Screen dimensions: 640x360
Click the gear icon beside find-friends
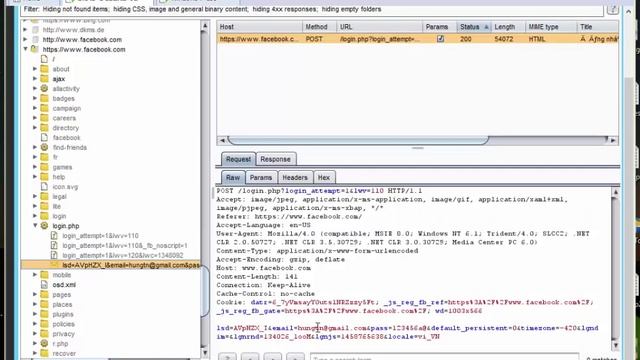click(x=44, y=147)
